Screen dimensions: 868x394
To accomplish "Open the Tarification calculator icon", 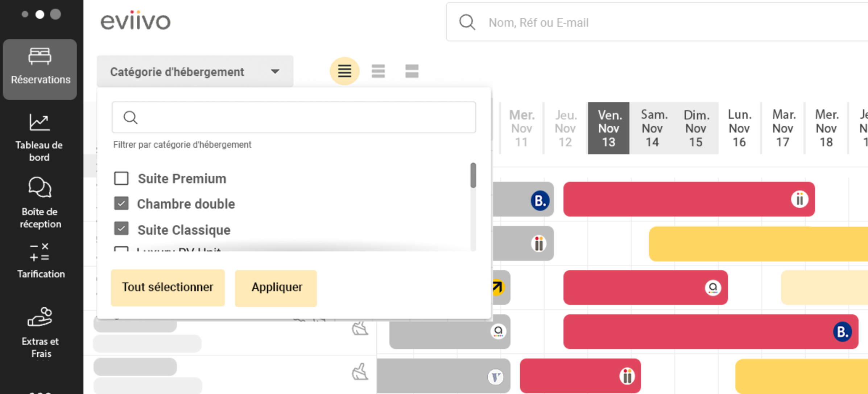I will (40, 252).
